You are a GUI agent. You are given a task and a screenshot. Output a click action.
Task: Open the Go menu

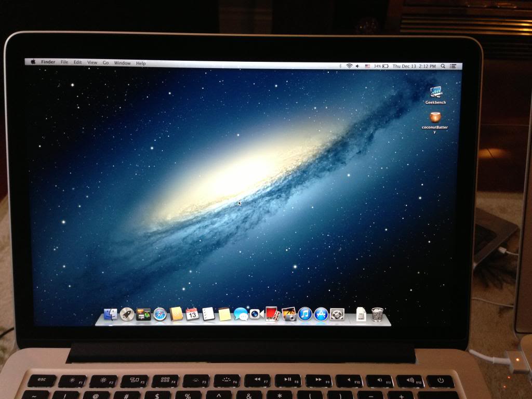[x=106, y=63]
